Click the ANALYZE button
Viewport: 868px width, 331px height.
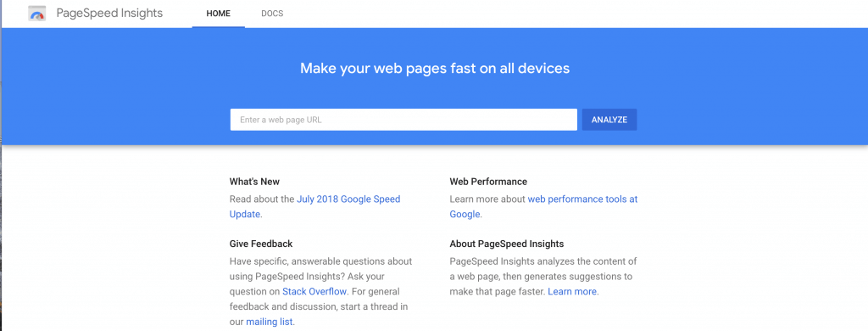(609, 120)
